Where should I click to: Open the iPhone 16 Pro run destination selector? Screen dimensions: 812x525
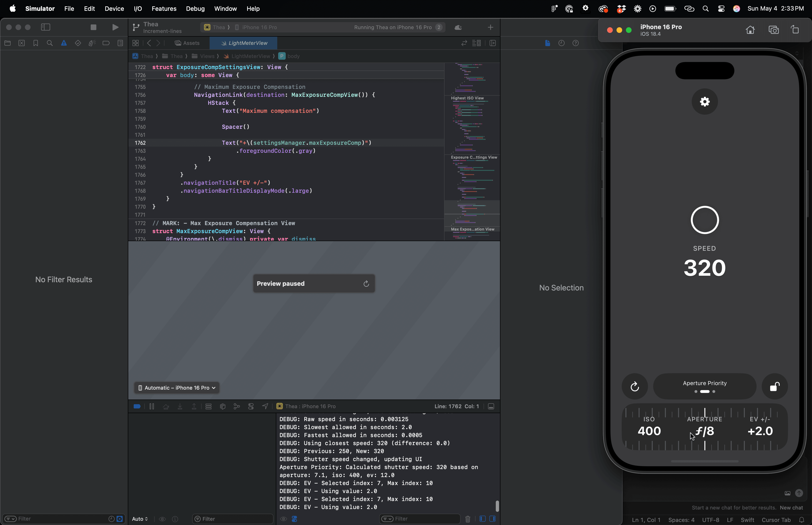coord(259,27)
